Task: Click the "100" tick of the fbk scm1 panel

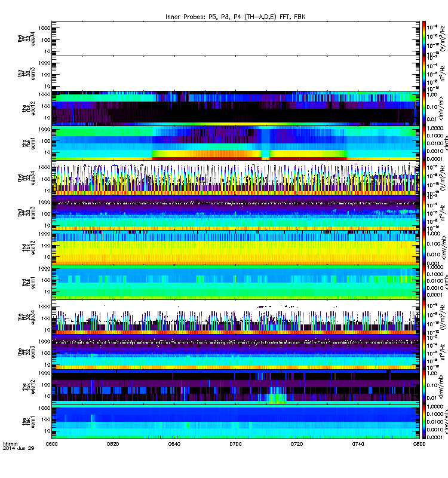Action: (46, 419)
